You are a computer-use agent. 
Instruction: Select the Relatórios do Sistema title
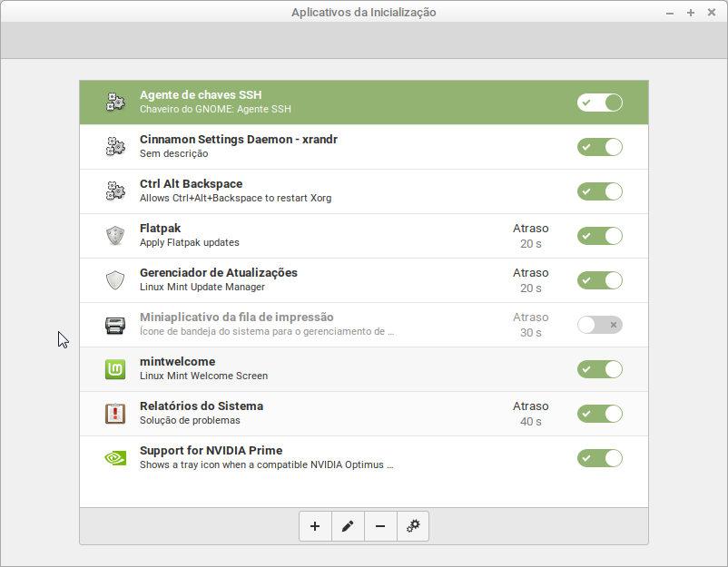click(202, 406)
